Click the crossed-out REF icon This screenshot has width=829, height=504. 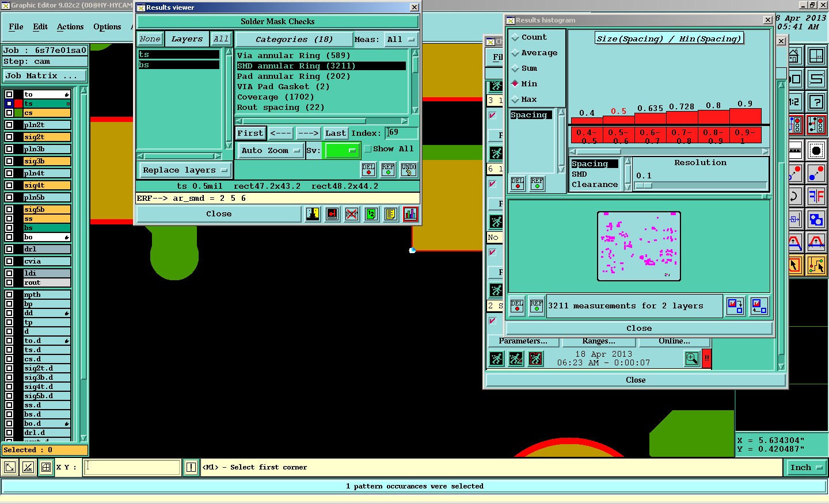(352, 214)
